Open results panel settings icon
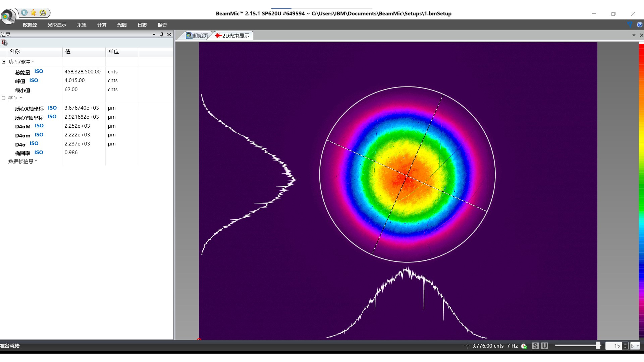The width and height of the screenshot is (644, 362). click(4, 43)
